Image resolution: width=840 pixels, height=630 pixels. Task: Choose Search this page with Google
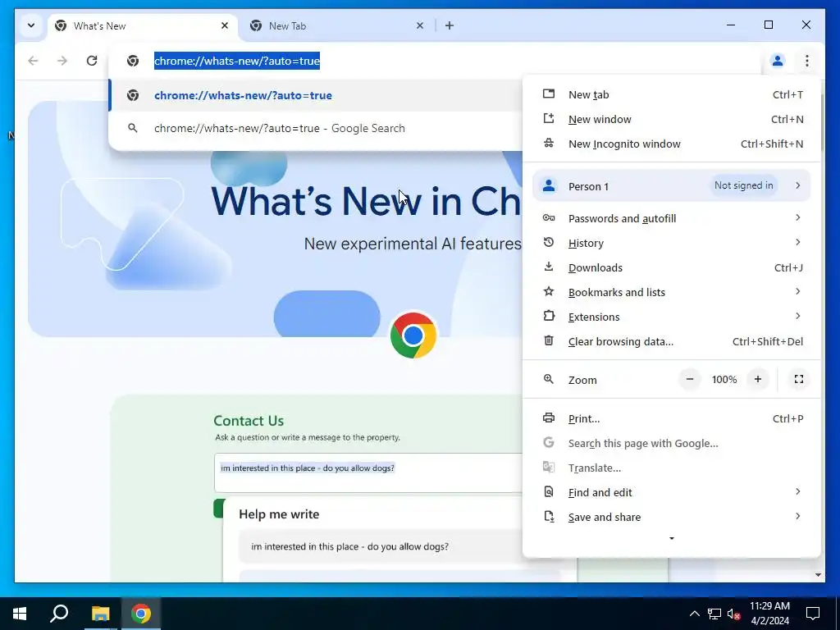tap(672, 443)
